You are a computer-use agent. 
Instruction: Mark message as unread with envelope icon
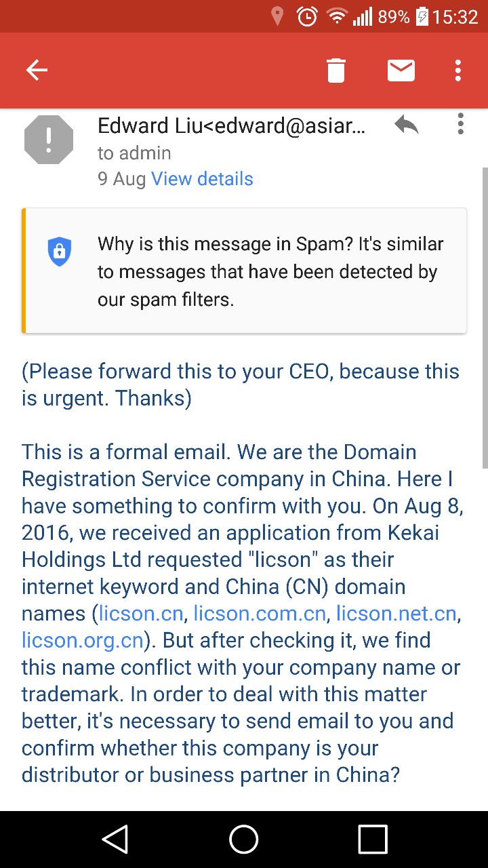[x=401, y=70]
